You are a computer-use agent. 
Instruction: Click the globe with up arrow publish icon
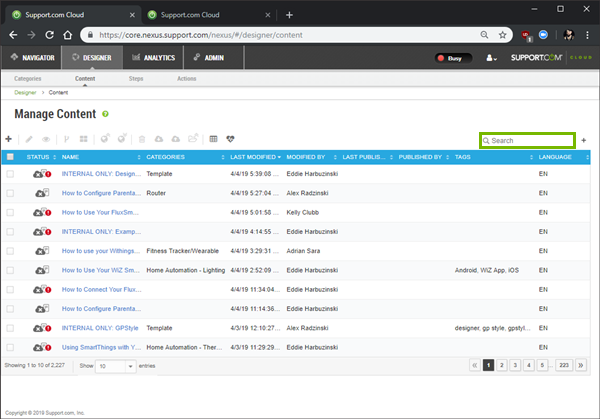pos(105,138)
